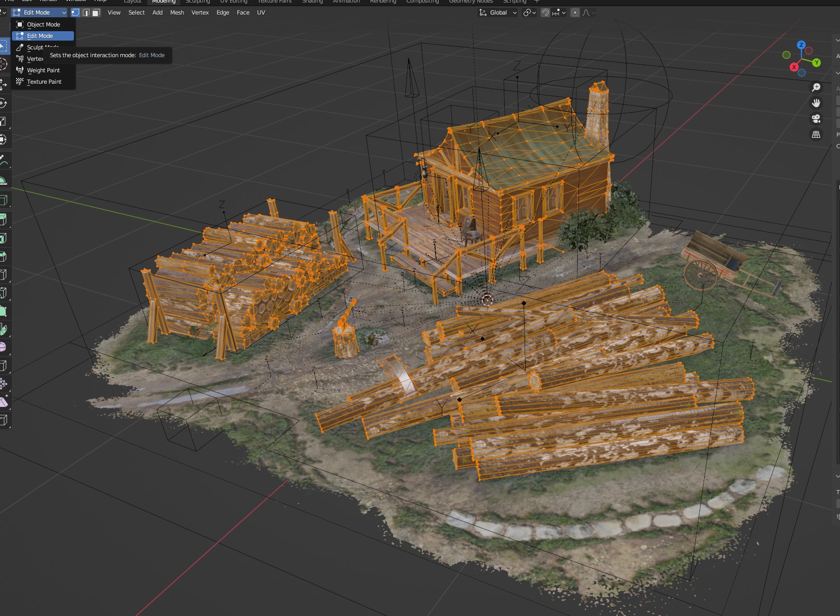This screenshot has width=840, height=616.
Task: Align view to green Y axis gizmo
Action: [817, 62]
